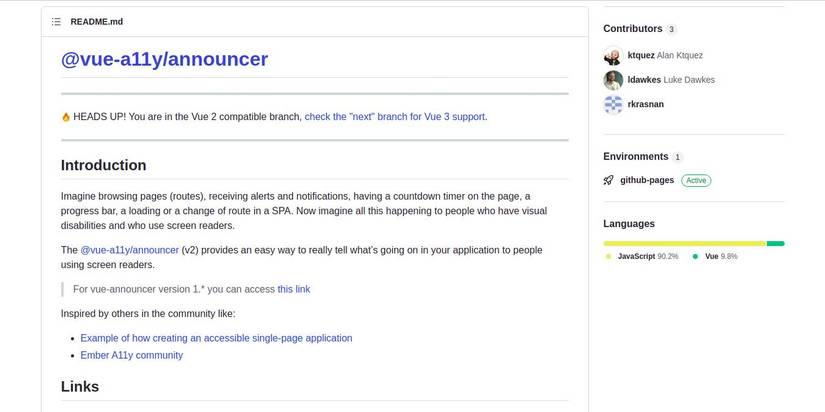Image resolution: width=825 pixels, height=412 pixels.
Task: Open accessible single-page application example link
Action: pyautogui.click(x=216, y=338)
